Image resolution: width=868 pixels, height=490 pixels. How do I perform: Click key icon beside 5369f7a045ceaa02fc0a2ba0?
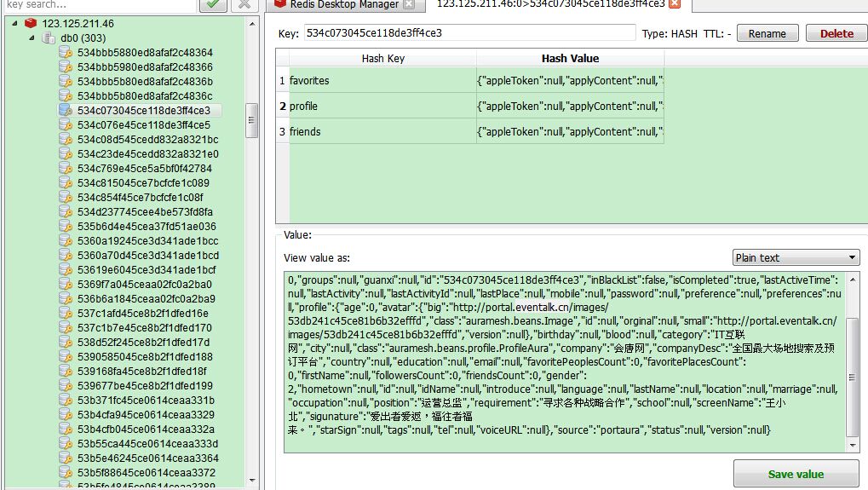pos(66,284)
